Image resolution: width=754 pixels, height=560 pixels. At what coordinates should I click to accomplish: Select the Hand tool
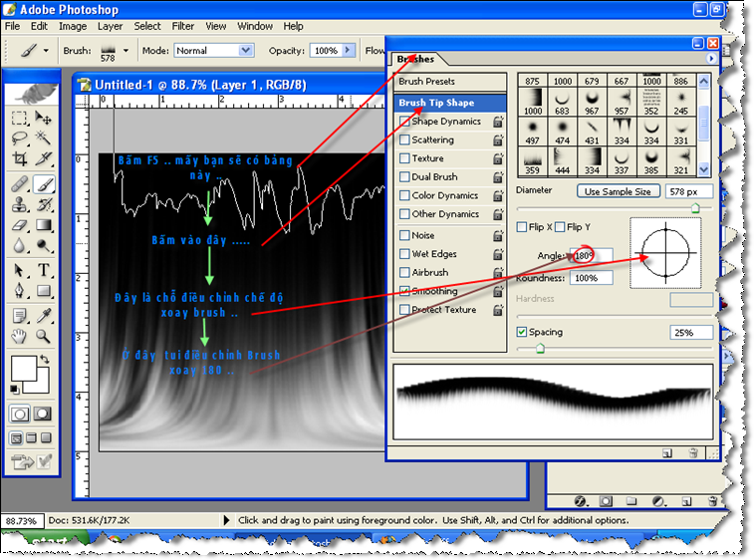[19, 336]
